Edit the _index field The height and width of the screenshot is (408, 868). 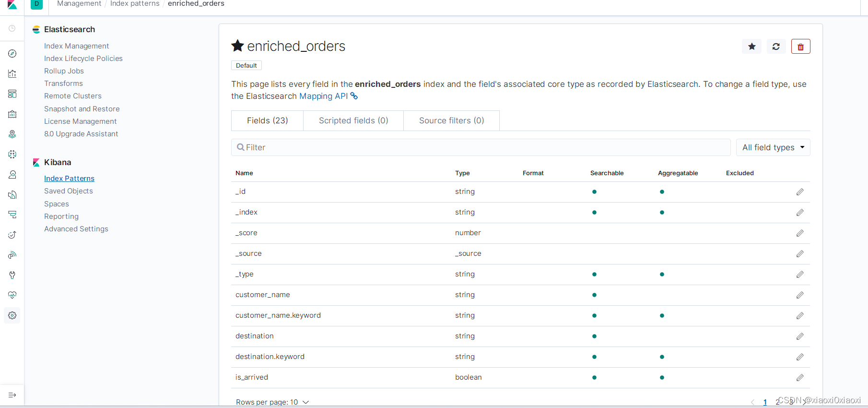coord(800,213)
